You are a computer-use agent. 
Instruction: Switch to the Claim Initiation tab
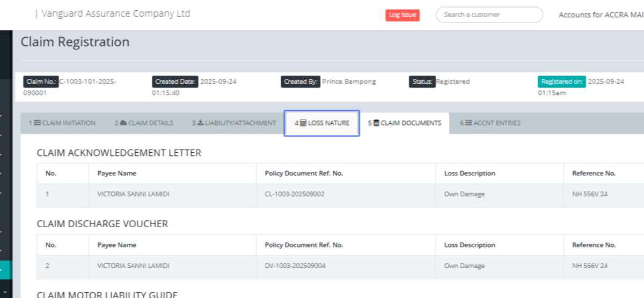[62, 123]
